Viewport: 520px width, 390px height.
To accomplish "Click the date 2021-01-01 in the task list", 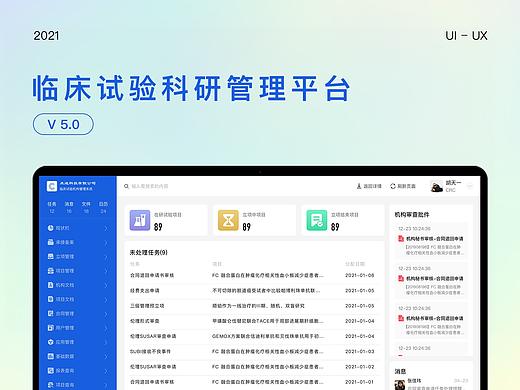I will tap(360, 382).
